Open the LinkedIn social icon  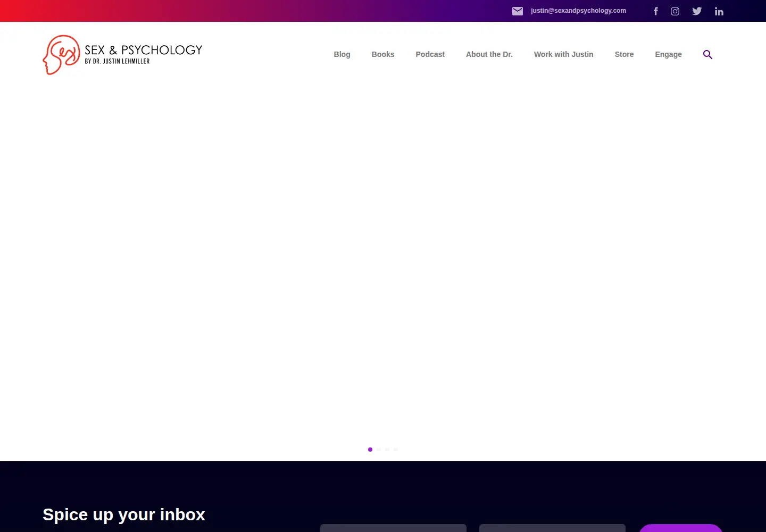click(x=719, y=11)
